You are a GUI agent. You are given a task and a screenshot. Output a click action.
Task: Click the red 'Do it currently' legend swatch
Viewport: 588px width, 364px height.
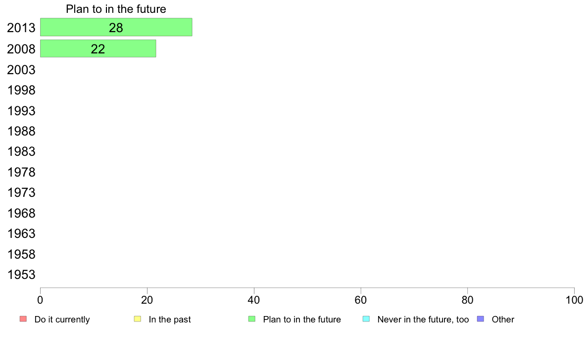[x=23, y=319]
